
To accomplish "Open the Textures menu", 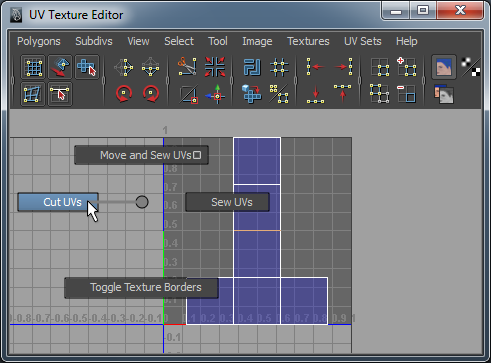I will (308, 41).
